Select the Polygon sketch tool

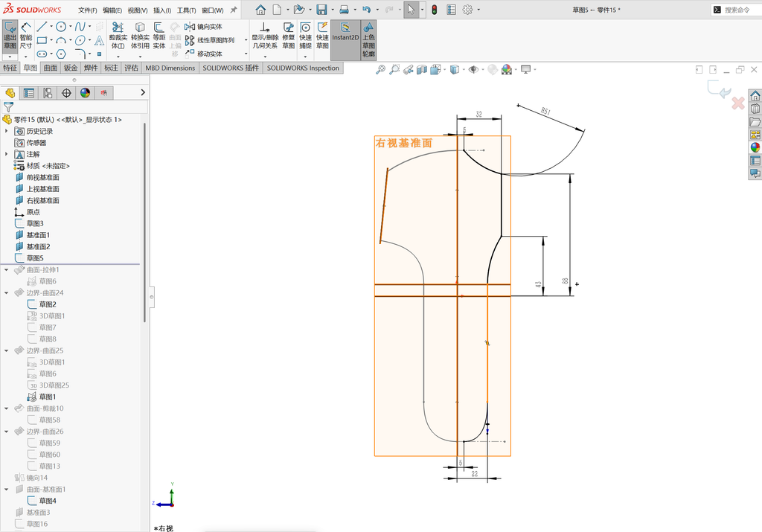tap(61, 54)
